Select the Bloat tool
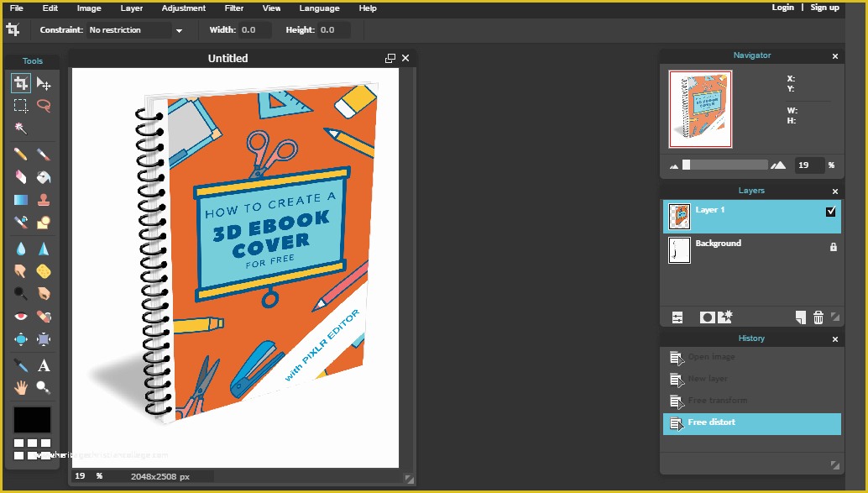 pyautogui.click(x=20, y=339)
